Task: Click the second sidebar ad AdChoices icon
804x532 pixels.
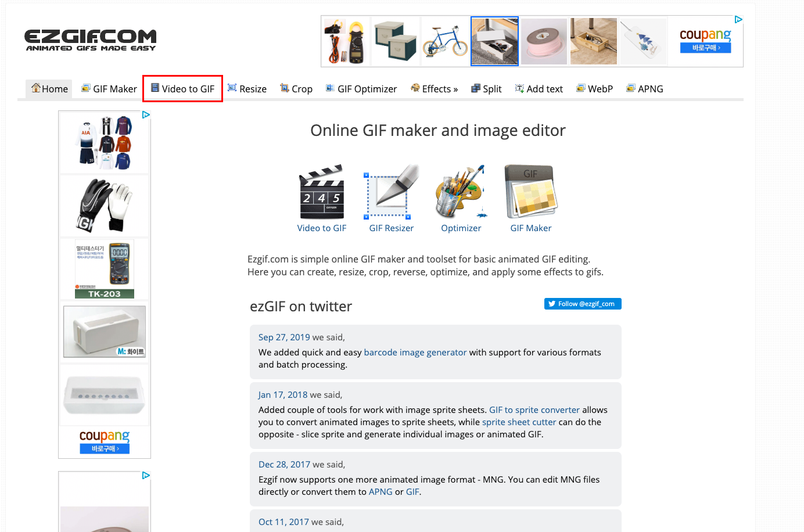Action: (146, 476)
